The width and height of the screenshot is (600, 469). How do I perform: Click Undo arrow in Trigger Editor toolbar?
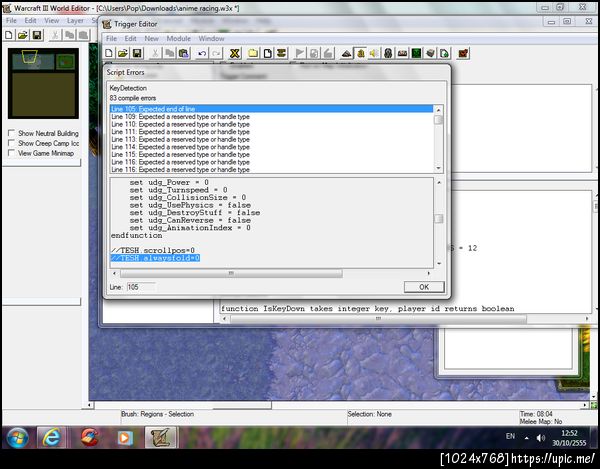[x=202, y=53]
